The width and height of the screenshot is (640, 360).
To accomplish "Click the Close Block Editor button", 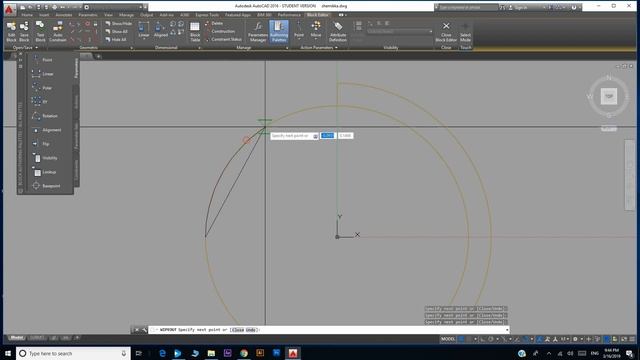I will [x=446, y=31].
